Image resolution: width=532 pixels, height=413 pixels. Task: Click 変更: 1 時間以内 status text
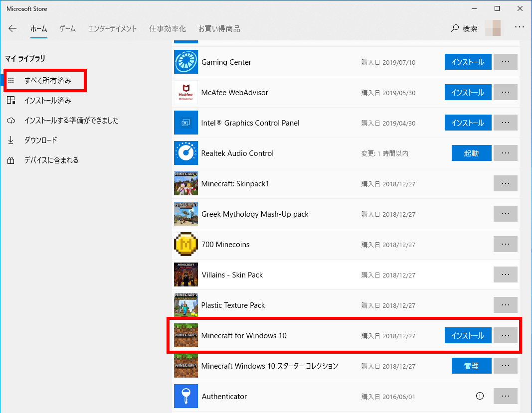tap(385, 153)
